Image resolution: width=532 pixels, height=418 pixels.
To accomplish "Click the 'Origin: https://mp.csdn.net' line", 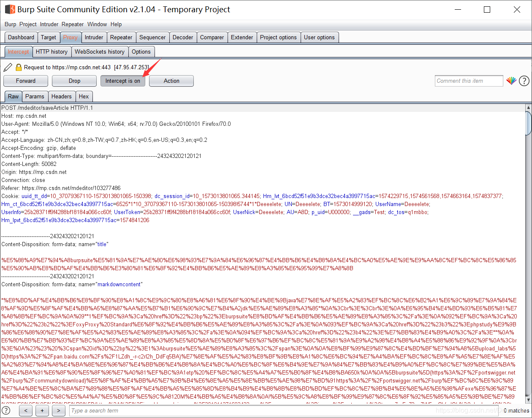I will [x=34, y=172].
